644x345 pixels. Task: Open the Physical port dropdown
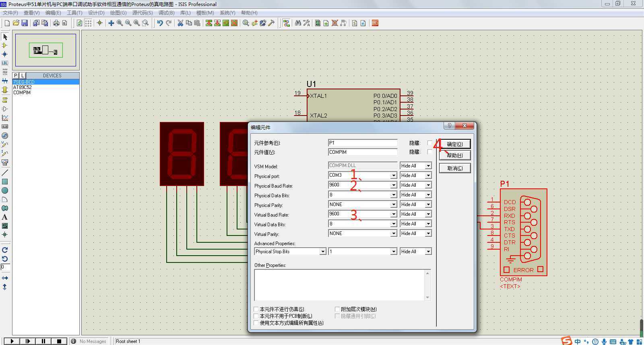[x=393, y=176]
